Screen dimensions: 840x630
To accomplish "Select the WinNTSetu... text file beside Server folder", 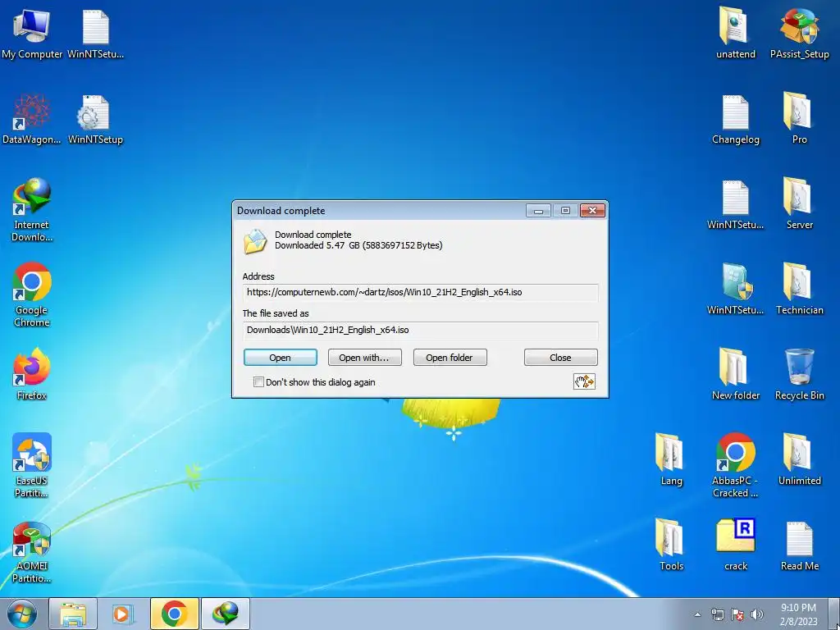I will click(736, 204).
